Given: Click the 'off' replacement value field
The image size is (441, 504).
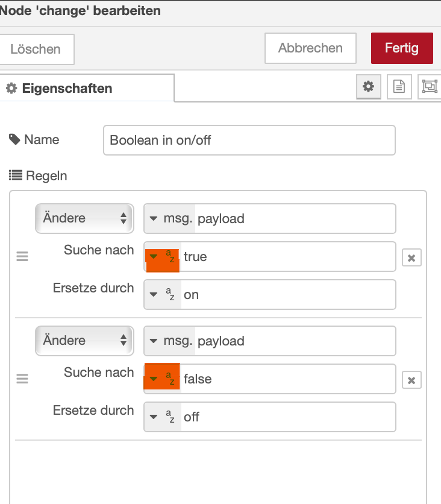Looking at the screenshot, I should click(286, 417).
